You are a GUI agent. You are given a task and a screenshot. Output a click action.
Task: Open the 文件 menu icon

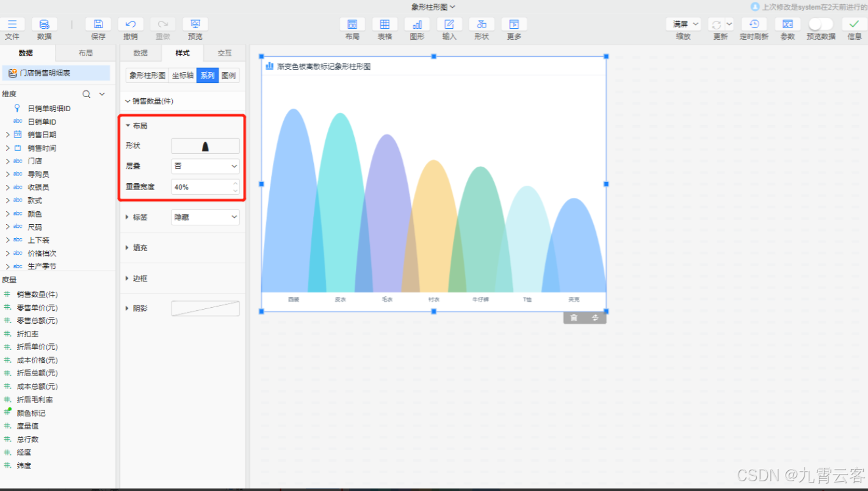pos(12,24)
